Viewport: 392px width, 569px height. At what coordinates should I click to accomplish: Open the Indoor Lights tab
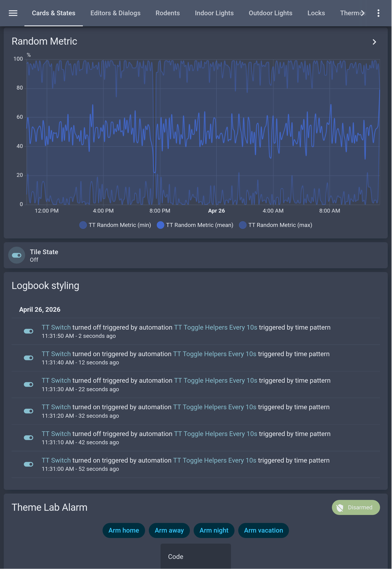point(214,13)
